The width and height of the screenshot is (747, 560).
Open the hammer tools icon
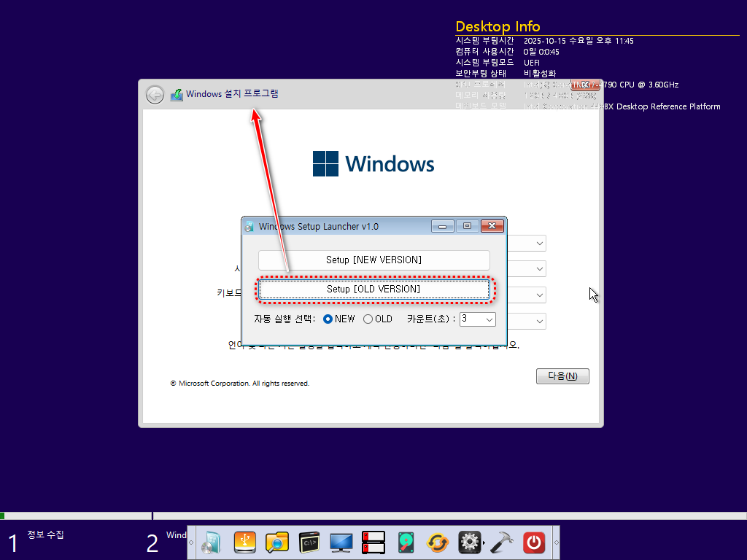click(502, 542)
